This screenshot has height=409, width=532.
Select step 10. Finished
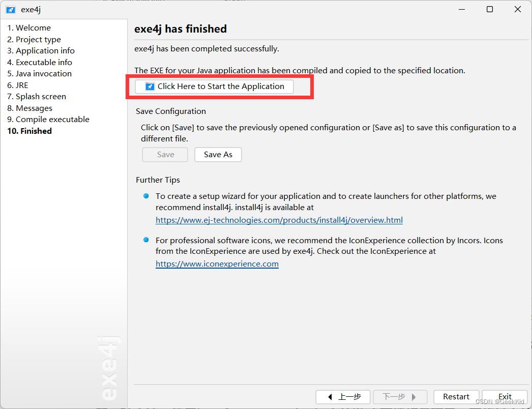pos(29,131)
